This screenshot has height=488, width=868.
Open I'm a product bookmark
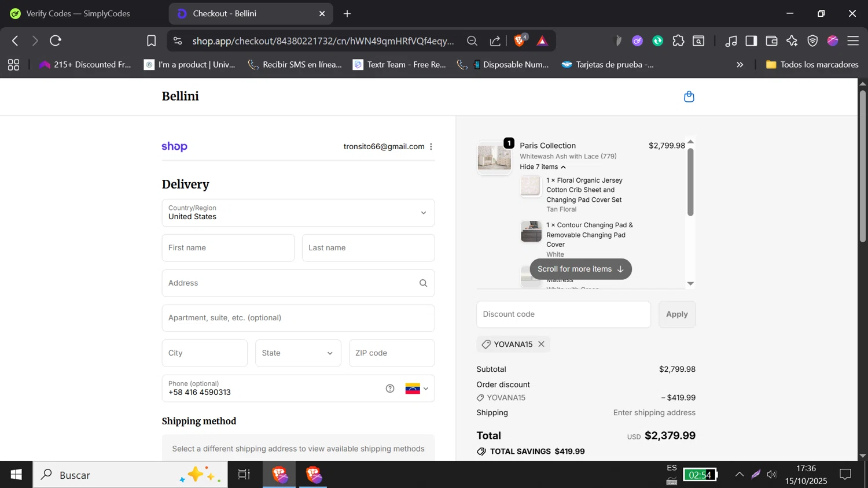190,65
